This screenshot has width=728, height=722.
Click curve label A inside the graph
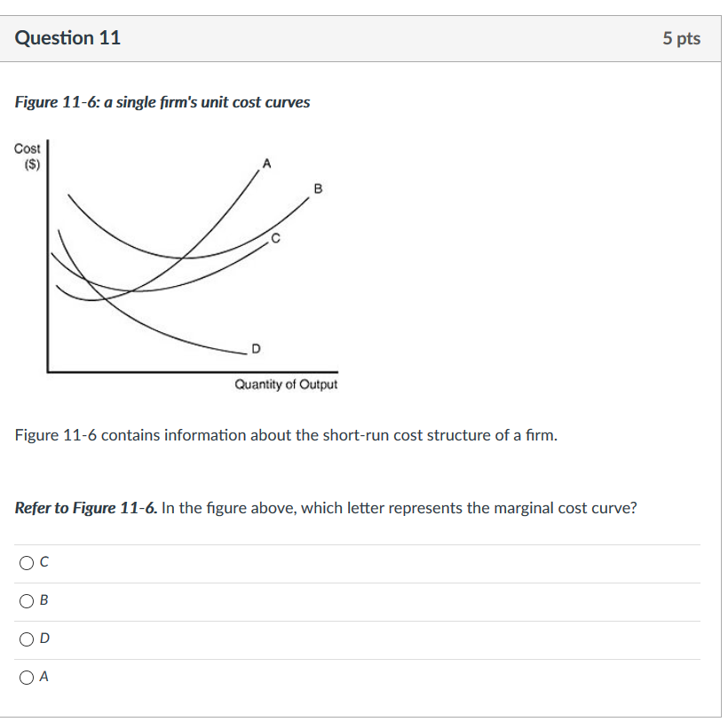point(266,163)
